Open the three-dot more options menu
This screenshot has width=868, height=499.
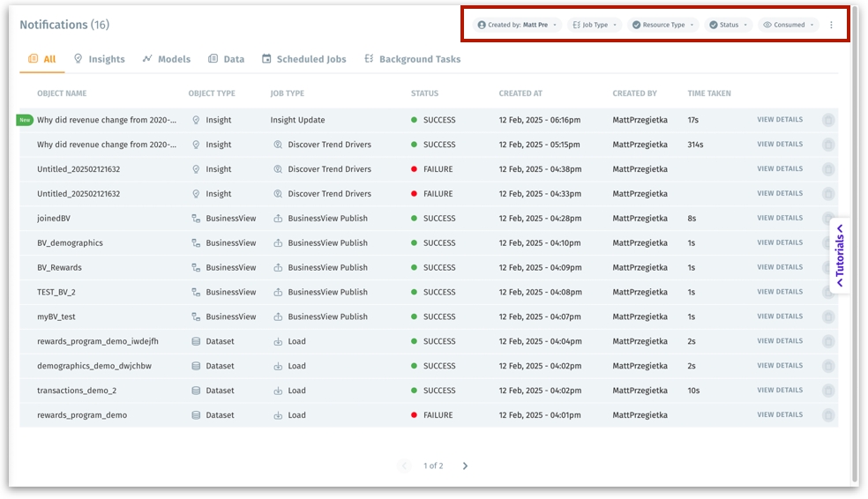[831, 25]
